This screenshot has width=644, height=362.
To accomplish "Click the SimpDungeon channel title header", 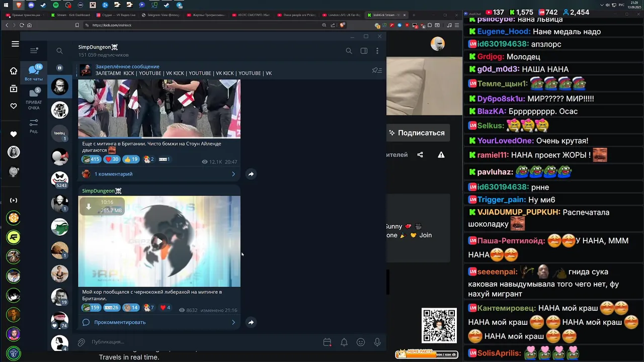I will 98,47.
